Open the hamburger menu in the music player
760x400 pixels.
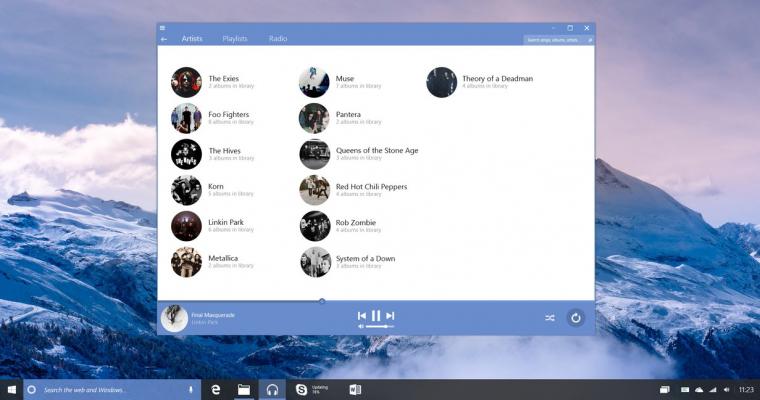162,28
